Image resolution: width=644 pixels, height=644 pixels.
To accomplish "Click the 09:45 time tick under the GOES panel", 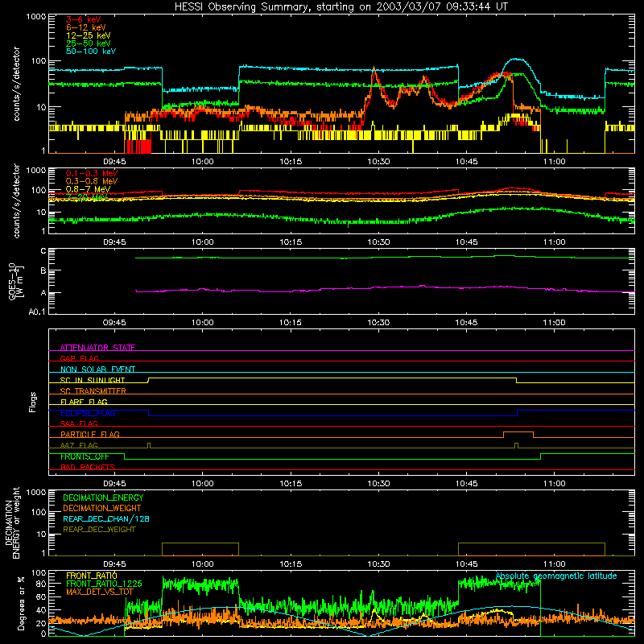I will 114,323.
